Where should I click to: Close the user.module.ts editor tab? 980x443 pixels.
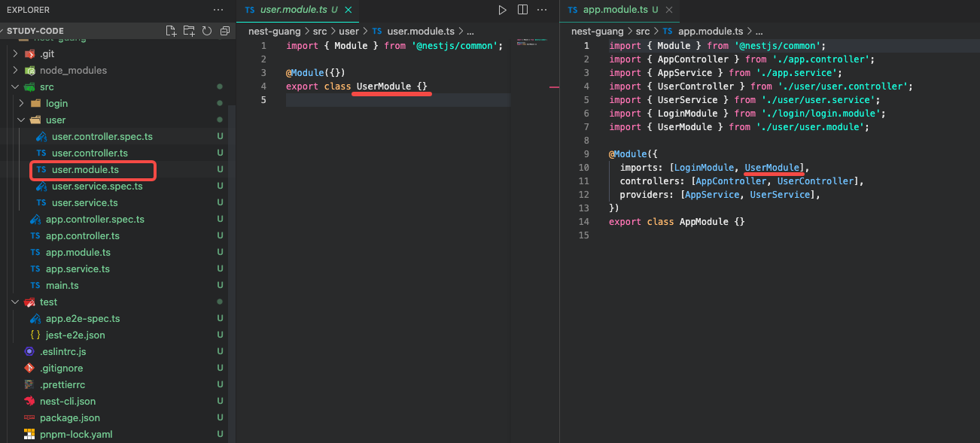point(348,10)
